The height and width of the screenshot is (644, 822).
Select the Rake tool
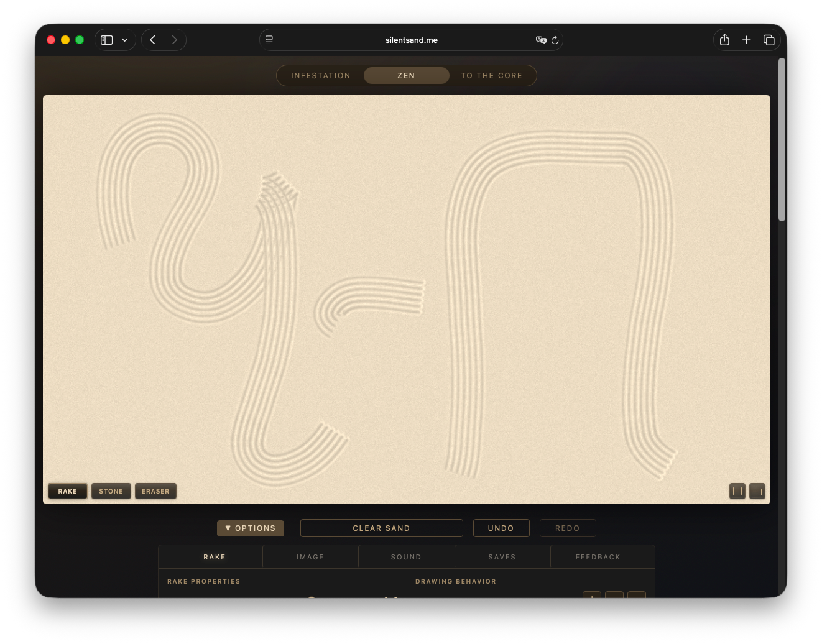(x=68, y=491)
